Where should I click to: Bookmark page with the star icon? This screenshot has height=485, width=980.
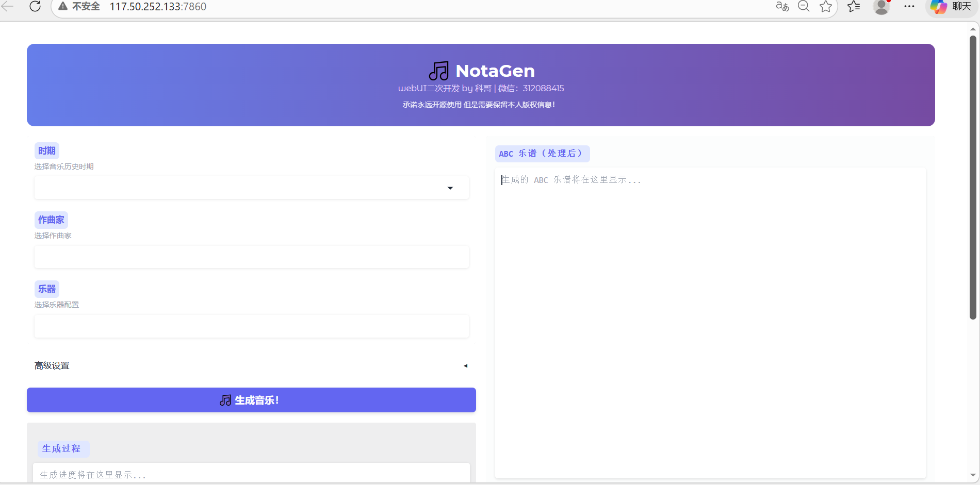point(826,7)
